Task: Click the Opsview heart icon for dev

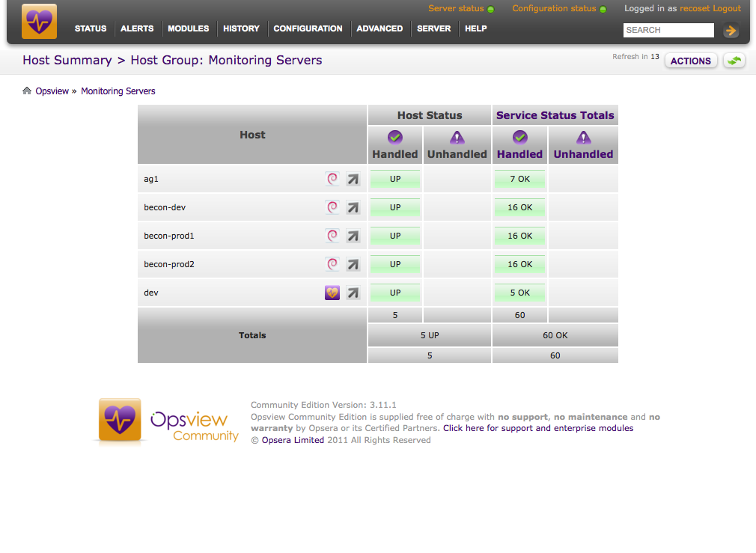Action: (x=332, y=293)
